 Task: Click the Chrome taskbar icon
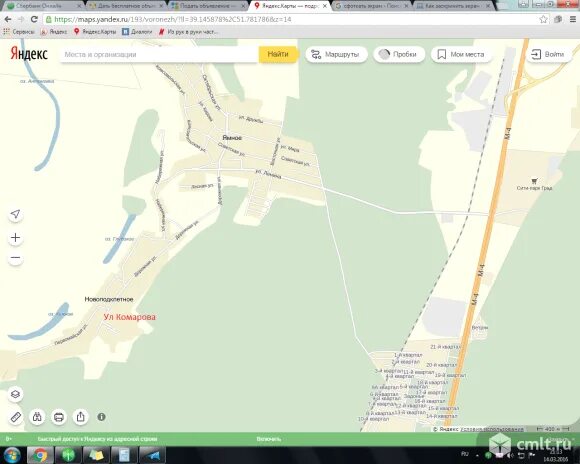(40, 455)
